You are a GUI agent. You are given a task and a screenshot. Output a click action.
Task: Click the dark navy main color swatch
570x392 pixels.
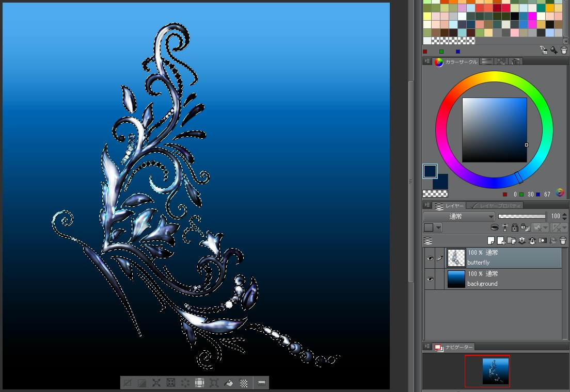(x=430, y=171)
